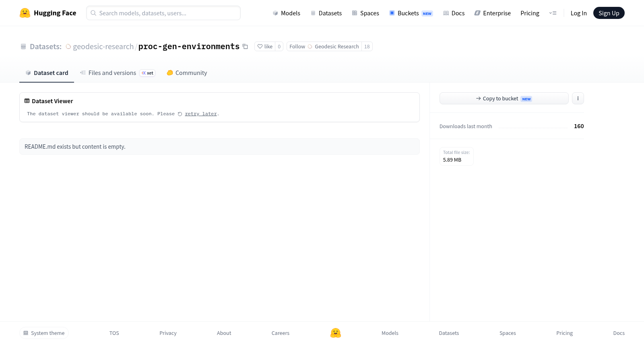Open geodesic-research organization link
644x347 pixels.
tap(103, 47)
